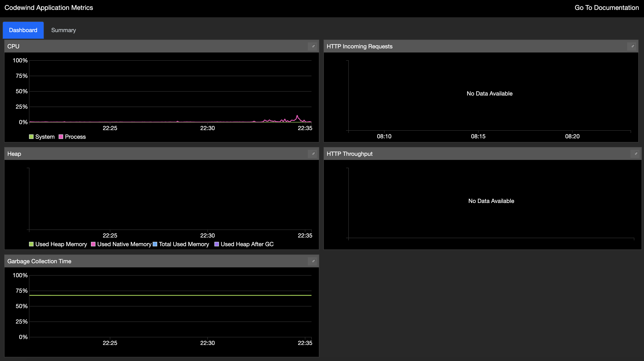Click the Garbage Collection Time header title
The width and height of the screenshot is (644, 361).
coord(39,261)
